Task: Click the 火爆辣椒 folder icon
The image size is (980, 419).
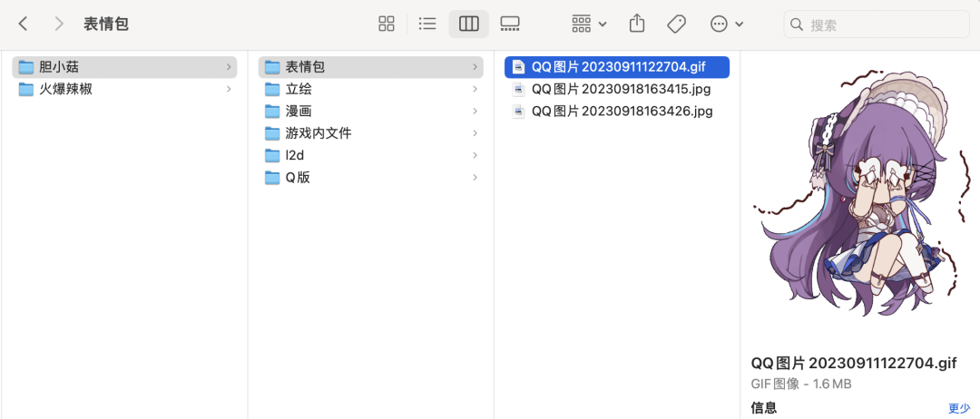Action: (x=25, y=89)
